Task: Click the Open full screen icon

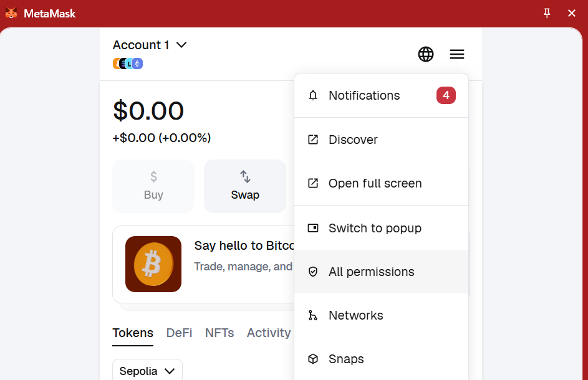Action: pos(313,183)
